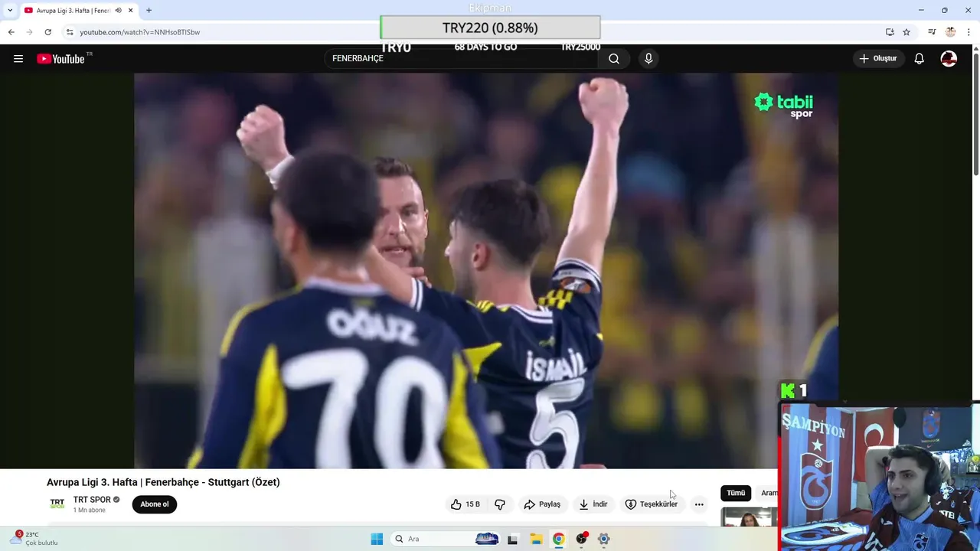This screenshot has height=551, width=980.
Task: Click the recommended video thumbnail below Tümü
Action: click(749, 517)
